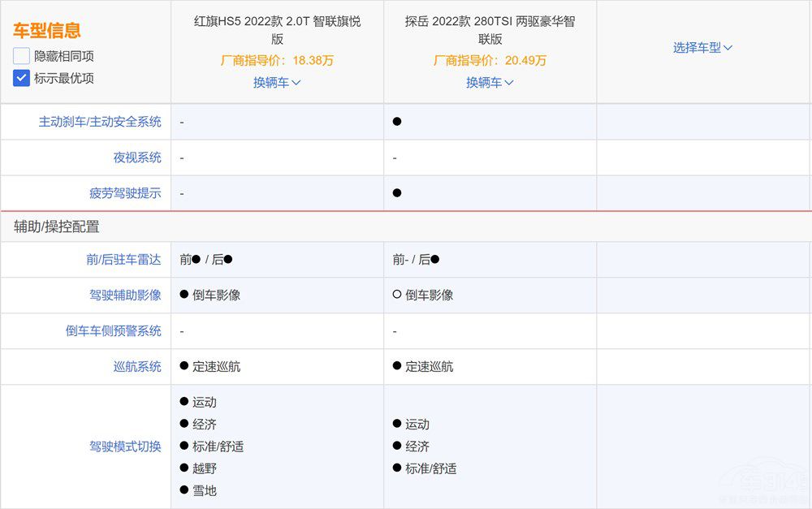
Task: Click the 主动刹车/主动安全系统 link
Action: coord(100,122)
